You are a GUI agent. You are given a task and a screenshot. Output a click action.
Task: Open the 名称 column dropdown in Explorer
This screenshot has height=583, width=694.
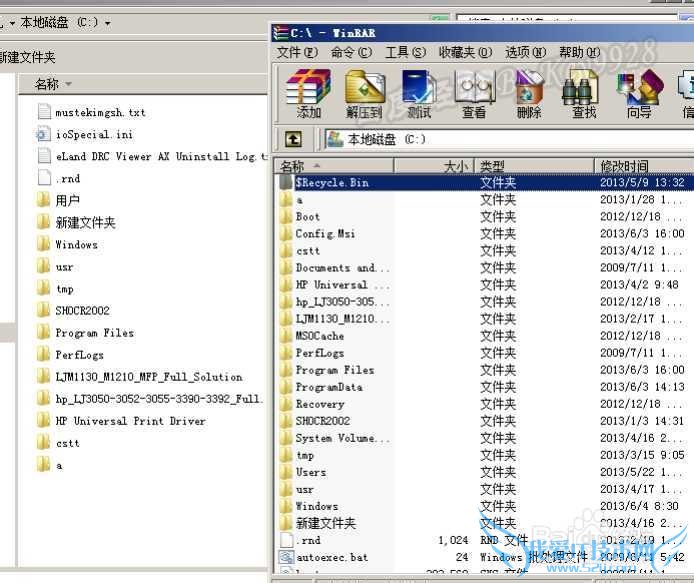(69, 85)
